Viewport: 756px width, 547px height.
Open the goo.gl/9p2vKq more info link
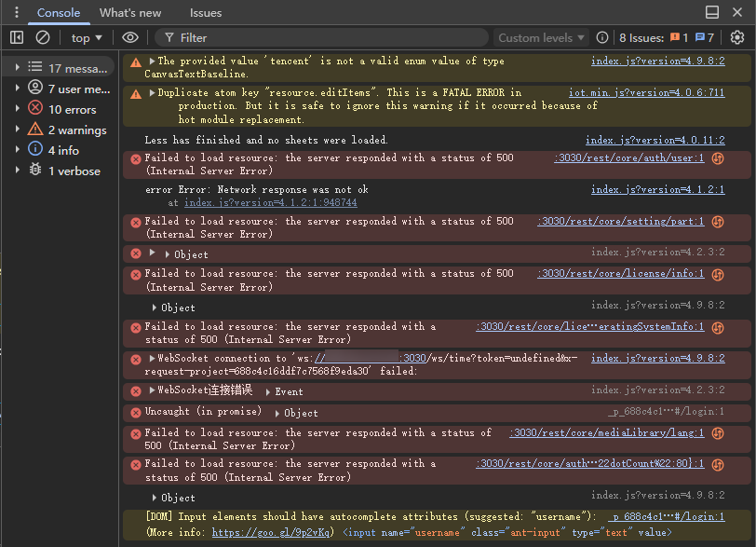pos(273,532)
